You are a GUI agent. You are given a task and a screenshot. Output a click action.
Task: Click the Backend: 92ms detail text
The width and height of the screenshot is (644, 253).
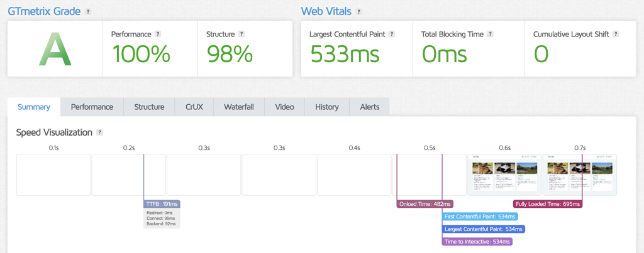[161, 223]
